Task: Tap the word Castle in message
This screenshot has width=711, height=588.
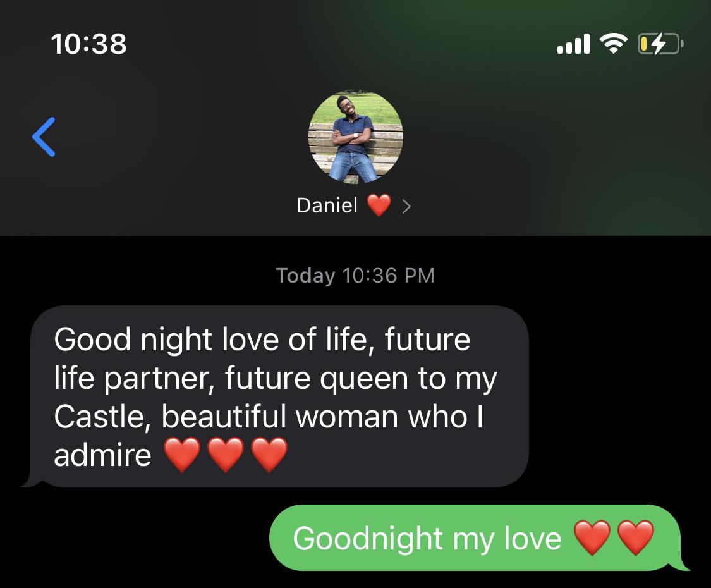Action: pyautogui.click(x=102, y=417)
